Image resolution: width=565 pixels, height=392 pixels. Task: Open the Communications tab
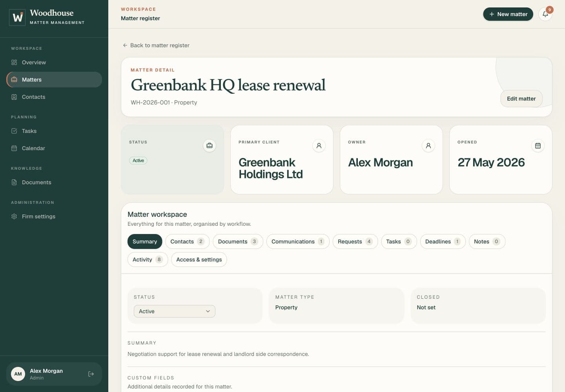298,241
